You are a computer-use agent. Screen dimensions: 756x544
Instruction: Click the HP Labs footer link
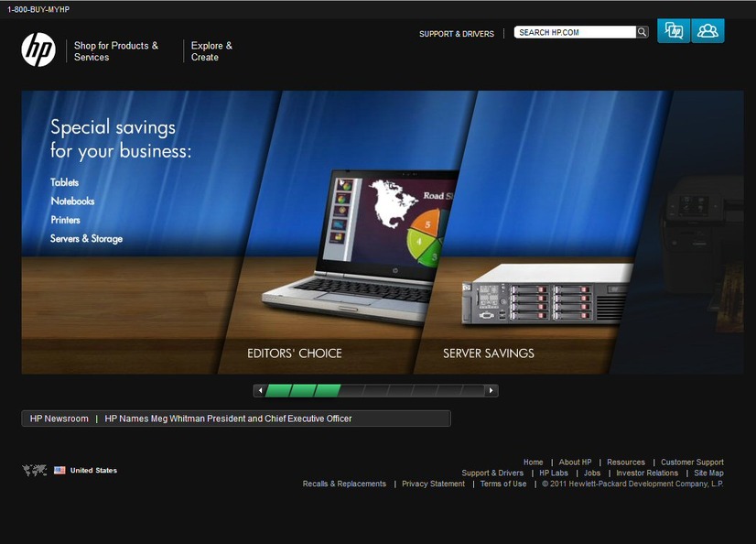(x=554, y=473)
